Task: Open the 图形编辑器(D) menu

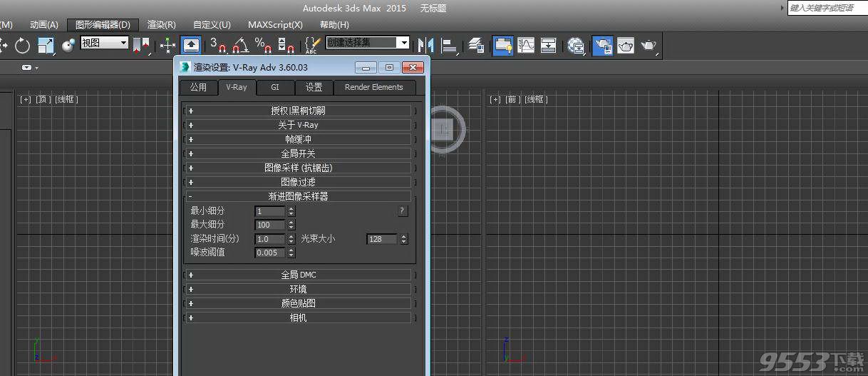Action: point(103,24)
